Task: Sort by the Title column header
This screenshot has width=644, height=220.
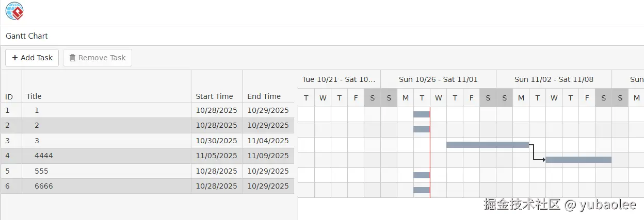Action: tap(34, 96)
